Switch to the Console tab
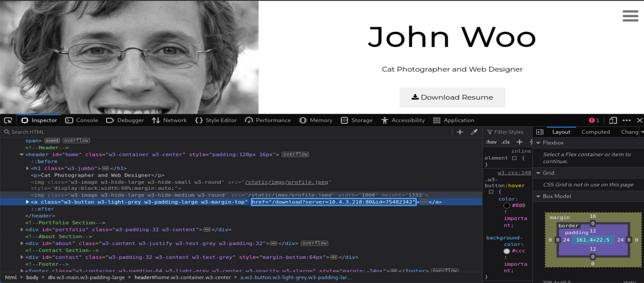 click(x=82, y=120)
